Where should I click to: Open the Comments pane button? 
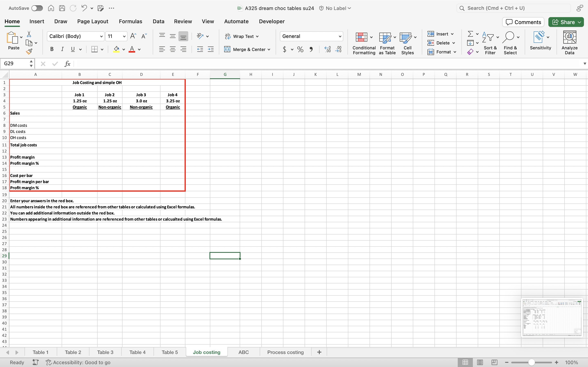click(523, 22)
